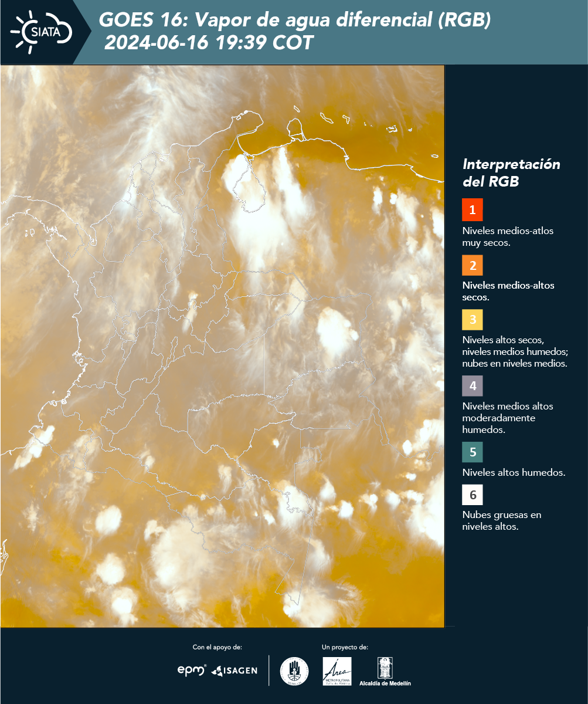The image size is (588, 704).
Task: Click the ISAGEN logo in the footer
Action: tap(234, 671)
